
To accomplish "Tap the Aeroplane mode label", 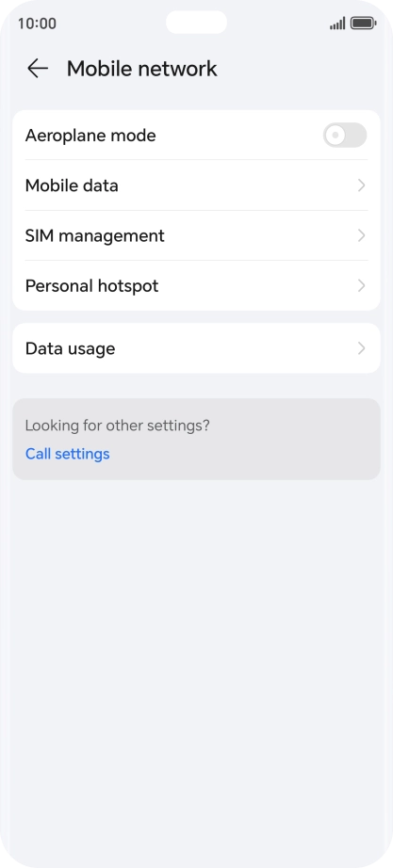I will pos(90,135).
